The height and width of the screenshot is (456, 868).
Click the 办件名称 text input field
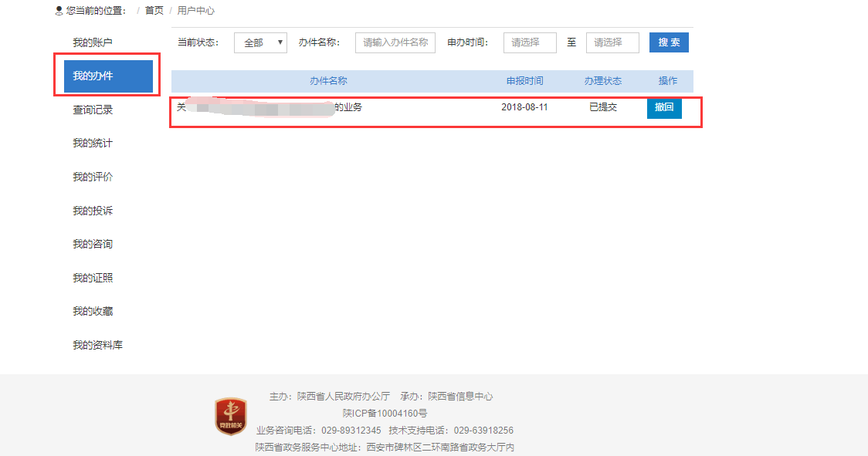[x=395, y=43]
